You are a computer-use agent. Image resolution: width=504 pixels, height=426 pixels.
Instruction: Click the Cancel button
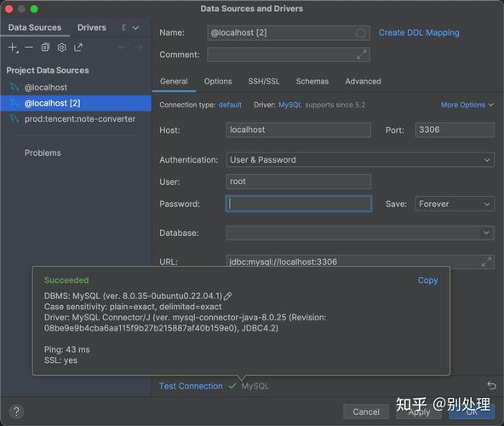(x=366, y=412)
